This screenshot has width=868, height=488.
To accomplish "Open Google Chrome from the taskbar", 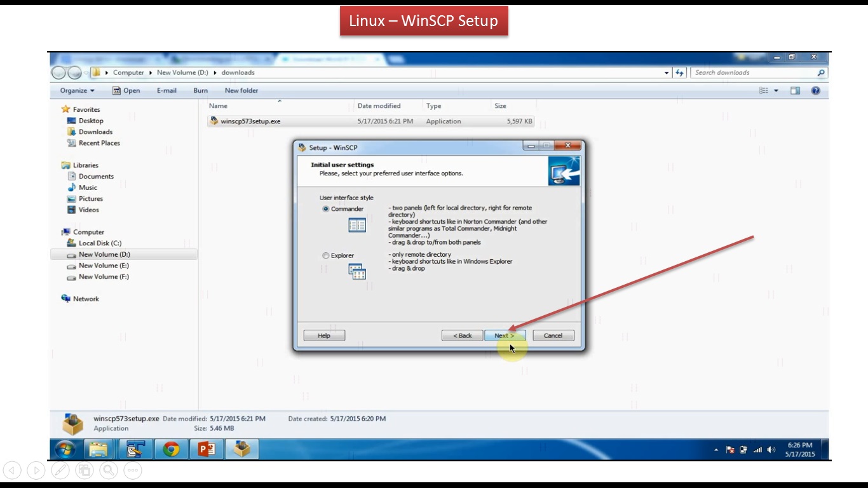I will pos(171,450).
